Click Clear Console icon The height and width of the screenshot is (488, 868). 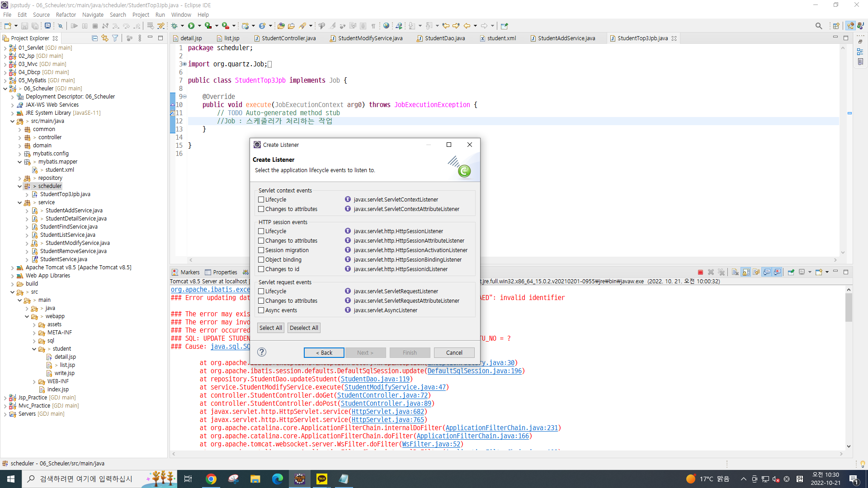point(735,272)
